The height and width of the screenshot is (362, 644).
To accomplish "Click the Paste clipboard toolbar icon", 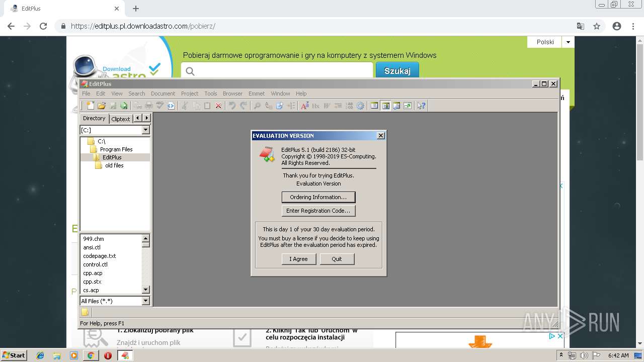I will click(x=207, y=106).
